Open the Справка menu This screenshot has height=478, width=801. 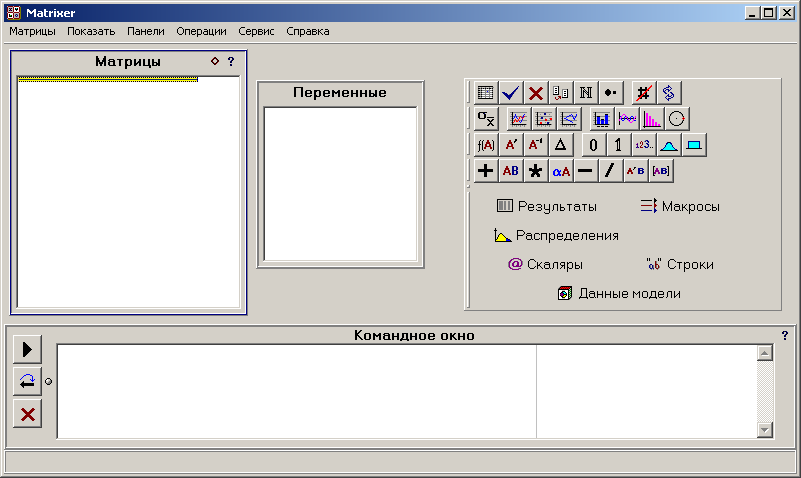[x=308, y=31]
